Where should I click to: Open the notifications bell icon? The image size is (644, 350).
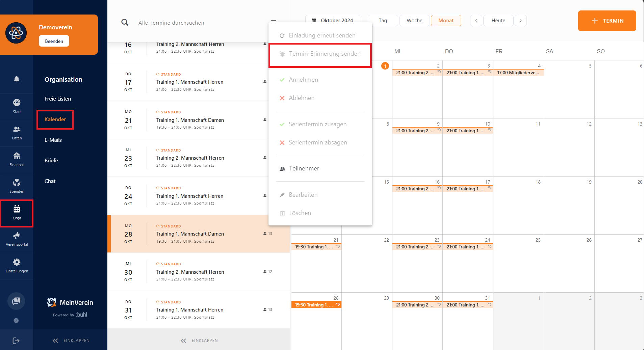click(x=17, y=79)
